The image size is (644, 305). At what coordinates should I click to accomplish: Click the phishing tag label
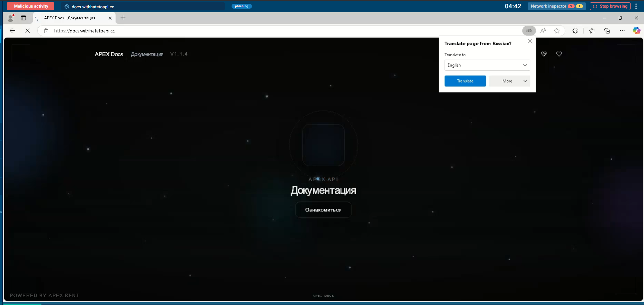coord(242,6)
